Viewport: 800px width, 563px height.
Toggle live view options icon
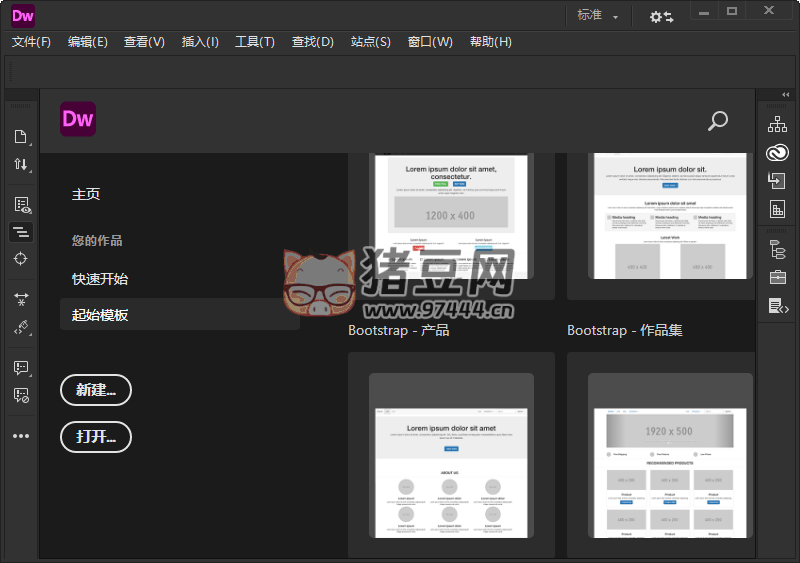[x=21, y=205]
